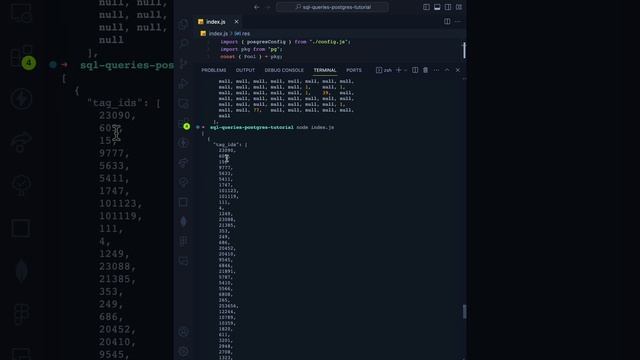This screenshot has height=360, width=640.
Task: Open the Search view in activity bar
Action: tap(184, 44)
